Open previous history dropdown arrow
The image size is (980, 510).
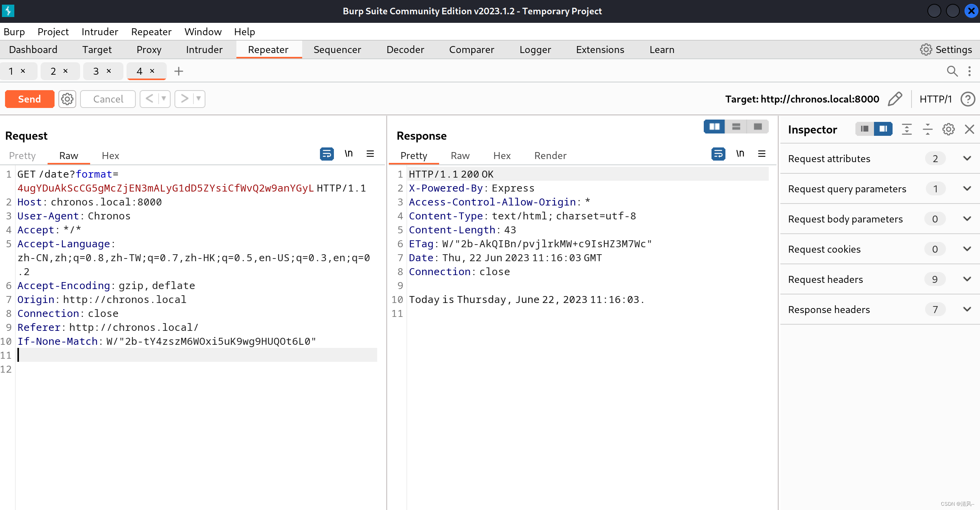164,99
